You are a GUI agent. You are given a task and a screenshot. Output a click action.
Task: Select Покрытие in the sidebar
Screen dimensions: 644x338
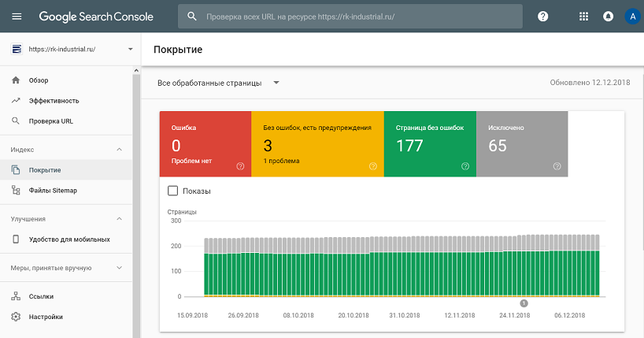coord(66,170)
